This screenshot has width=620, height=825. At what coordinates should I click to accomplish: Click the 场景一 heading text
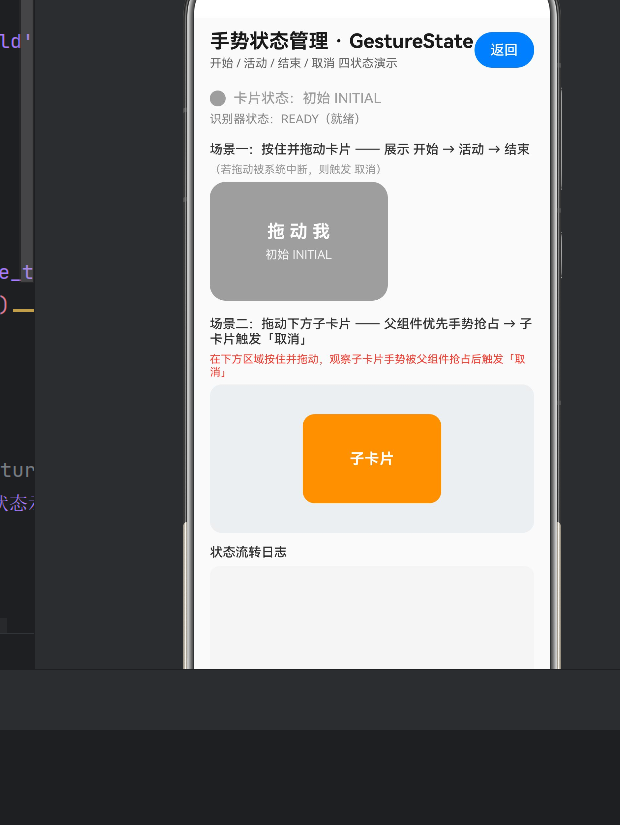tap(369, 149)
